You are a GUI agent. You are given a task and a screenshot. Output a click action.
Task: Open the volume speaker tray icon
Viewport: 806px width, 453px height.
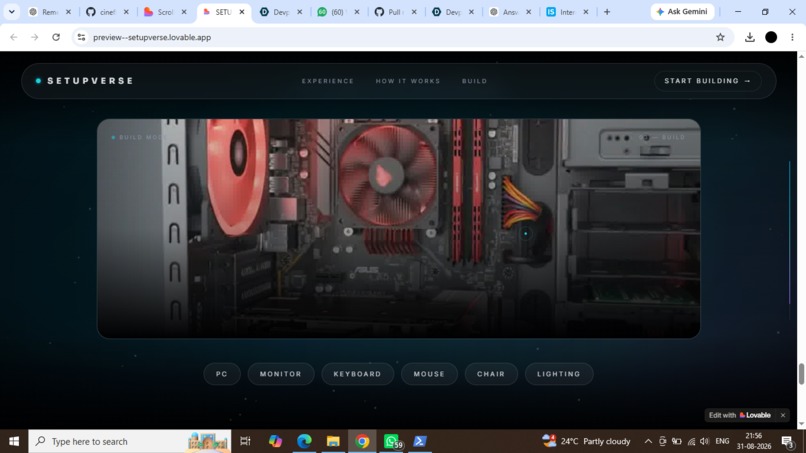[x=705, y=441]
